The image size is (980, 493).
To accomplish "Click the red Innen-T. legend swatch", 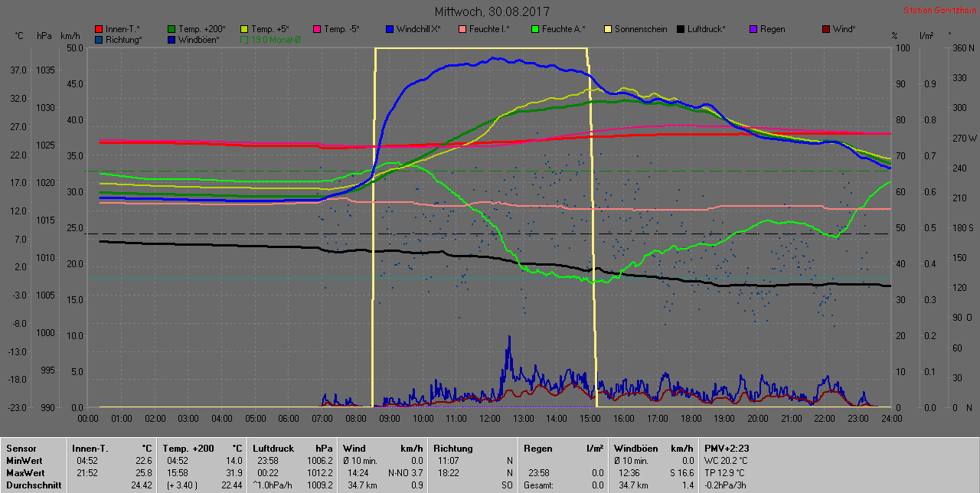I will (99, 30).
